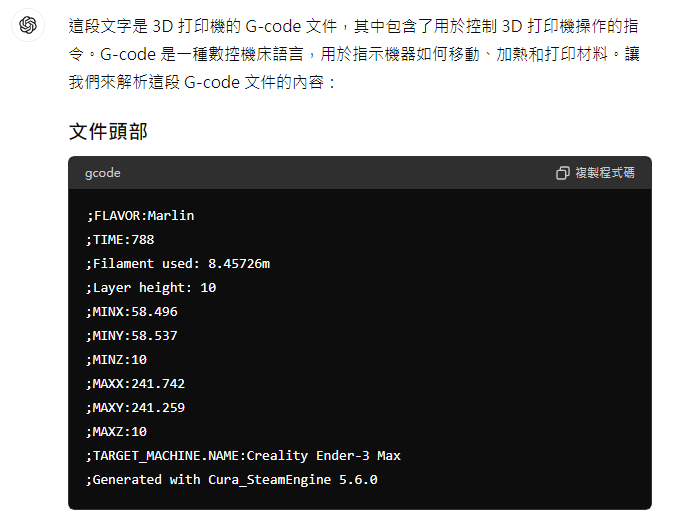
Task: Click the Creality Ender-3 Max machine name line
Action: 243,456
